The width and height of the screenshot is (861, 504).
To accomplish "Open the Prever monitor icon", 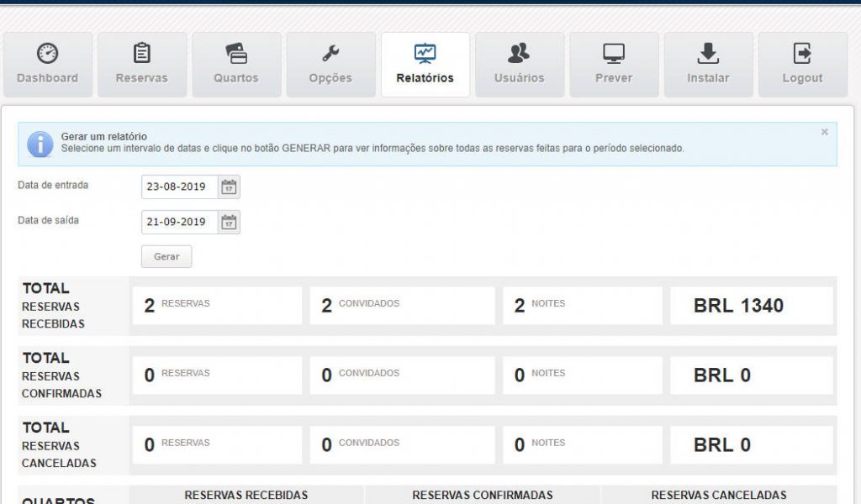I will click(614, 54).
